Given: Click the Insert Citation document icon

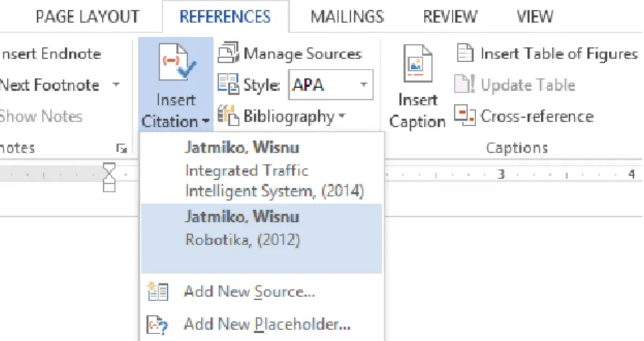Looking at the screenshot, I should (x=178, y=63).
